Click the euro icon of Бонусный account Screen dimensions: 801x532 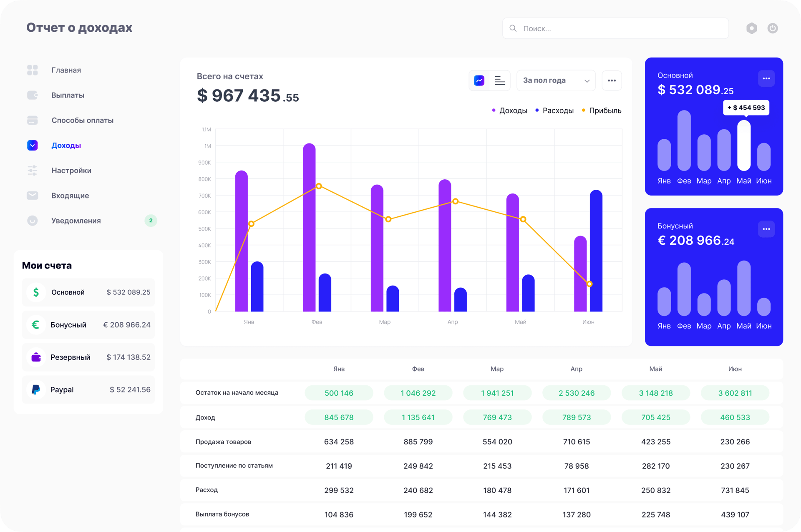(36, 324)
